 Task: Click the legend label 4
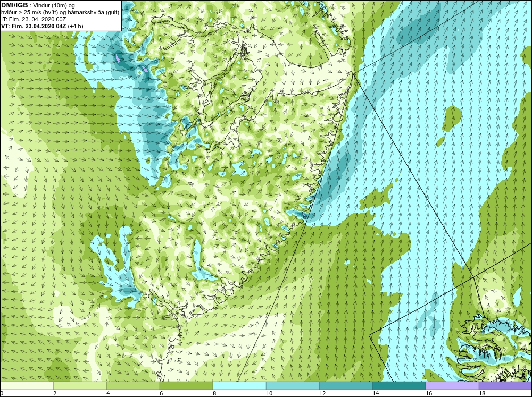coord(108,393)
